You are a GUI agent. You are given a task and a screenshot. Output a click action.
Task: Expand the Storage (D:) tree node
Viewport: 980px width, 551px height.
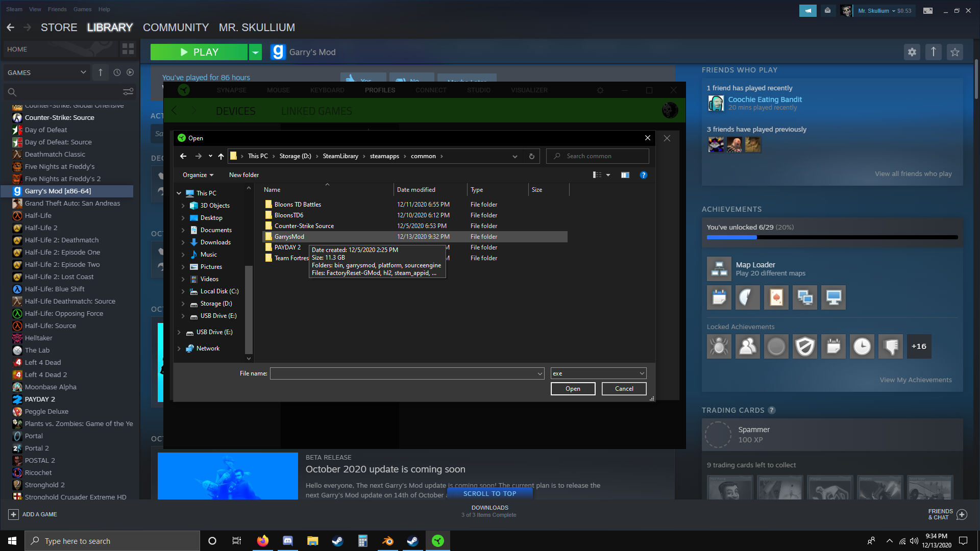point(183,304)
